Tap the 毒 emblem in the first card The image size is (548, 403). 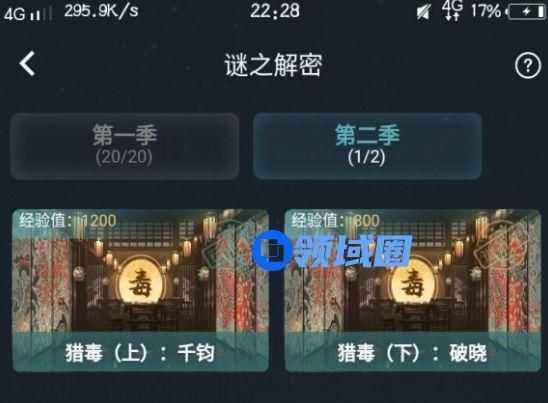140,282
